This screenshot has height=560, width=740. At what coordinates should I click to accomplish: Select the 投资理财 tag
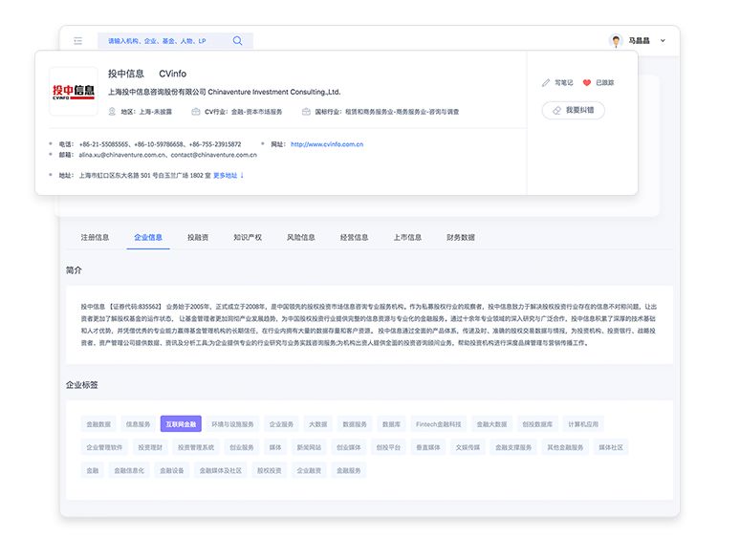pos(150,447)
